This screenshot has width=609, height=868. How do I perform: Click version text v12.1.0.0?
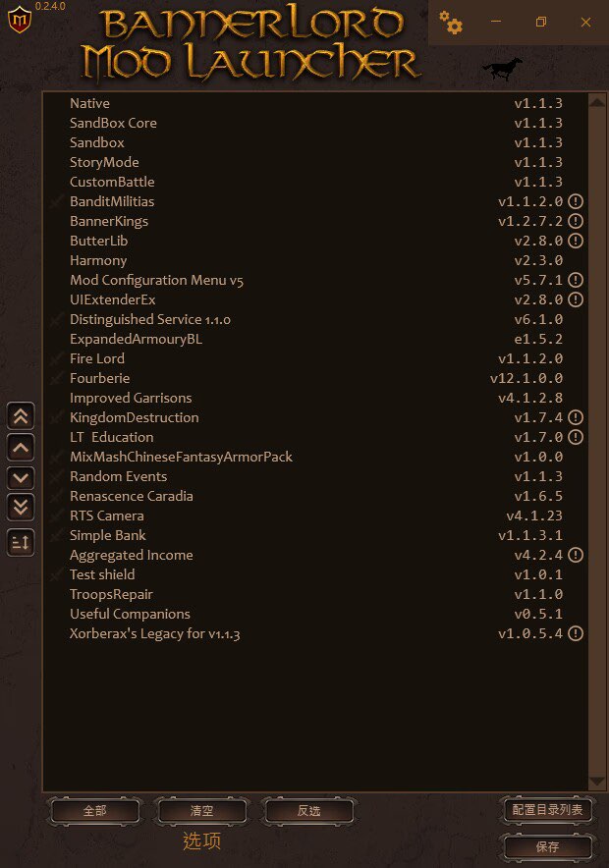pos(526,379)
